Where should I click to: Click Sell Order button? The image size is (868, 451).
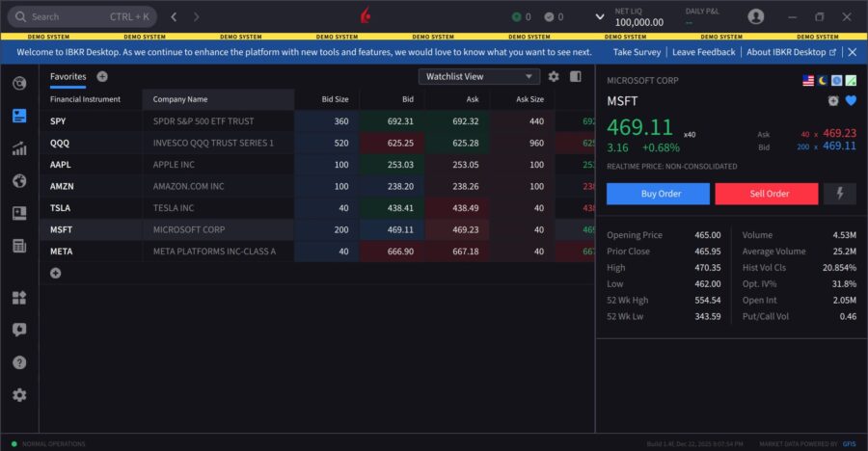(766, 194)
